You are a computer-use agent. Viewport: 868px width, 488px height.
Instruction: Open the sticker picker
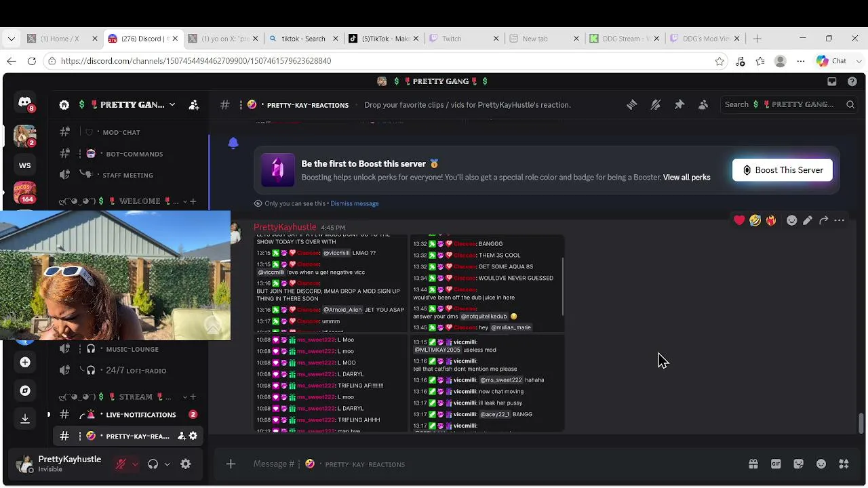[798, 464]
